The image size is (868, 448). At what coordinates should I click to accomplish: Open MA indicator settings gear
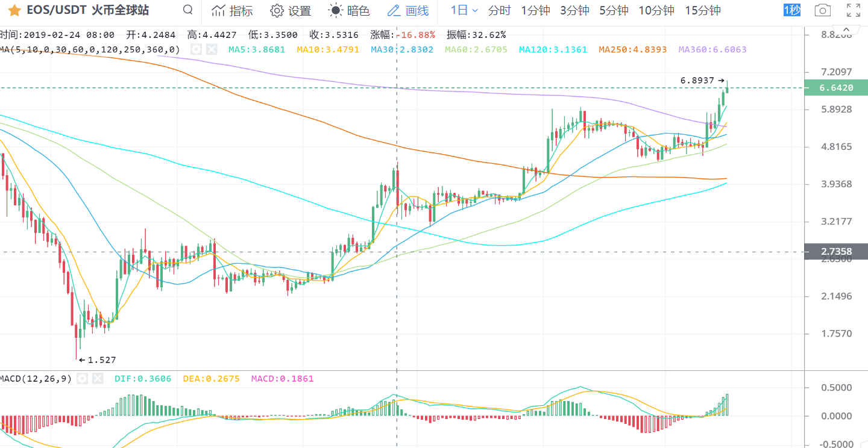point(196,49)
